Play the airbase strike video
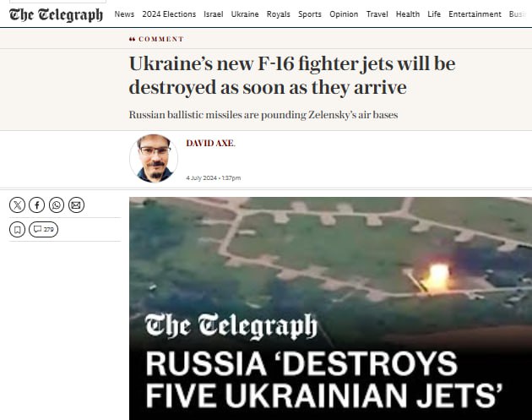The image size is (532, 420). click(x=330, y=308)
